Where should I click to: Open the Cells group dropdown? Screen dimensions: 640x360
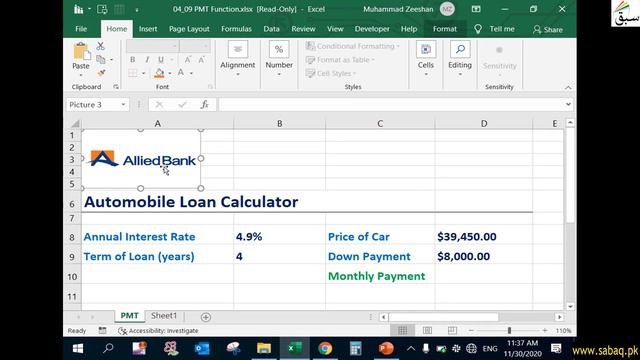[426, 60]
